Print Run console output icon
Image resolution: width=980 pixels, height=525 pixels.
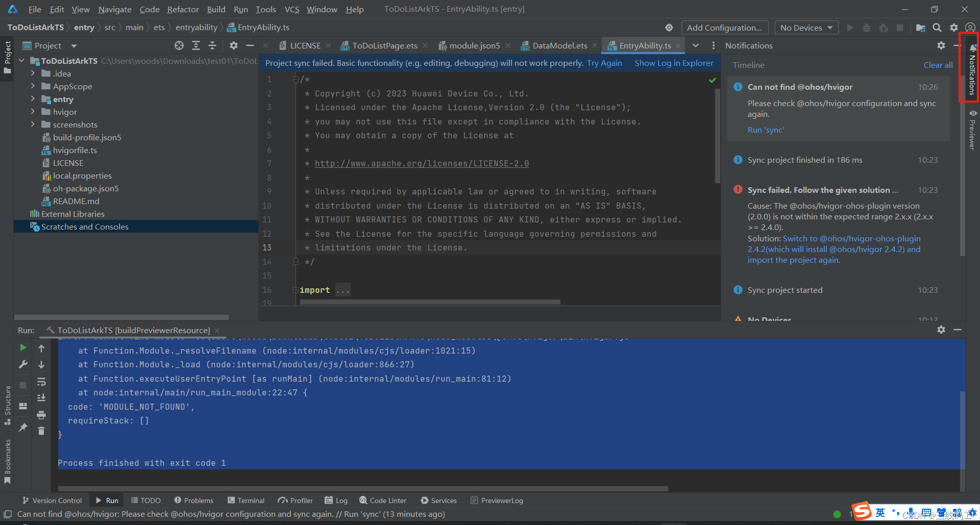point(41,414)
